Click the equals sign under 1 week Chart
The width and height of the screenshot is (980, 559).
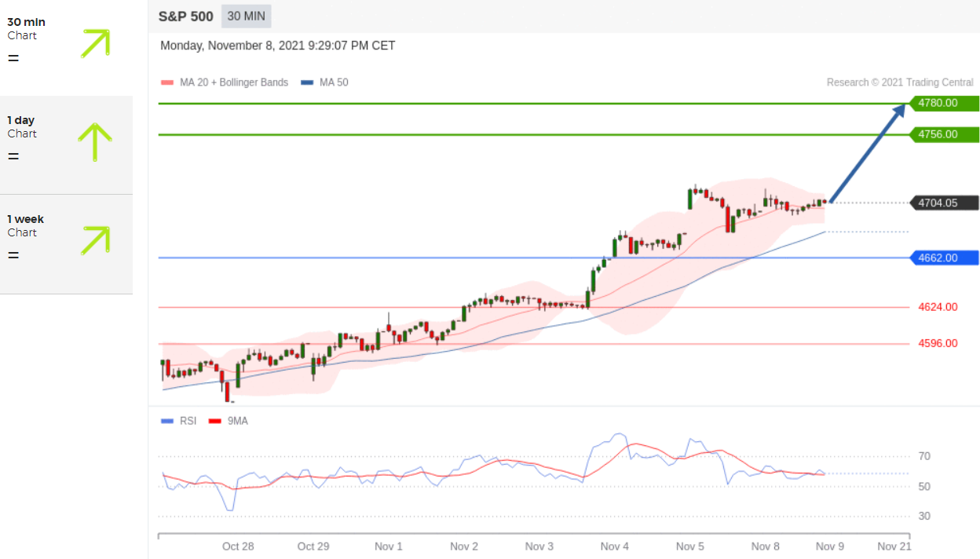[x=13, y=255]
